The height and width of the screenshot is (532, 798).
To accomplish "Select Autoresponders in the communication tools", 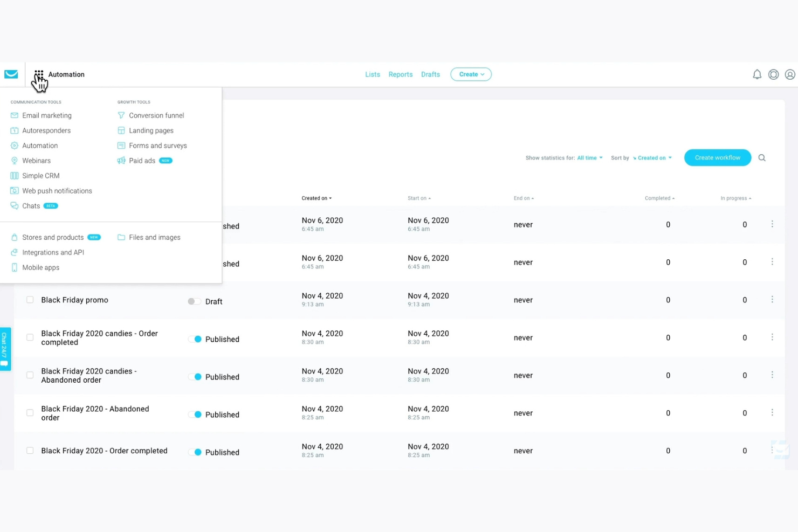I will coord(46,130).
